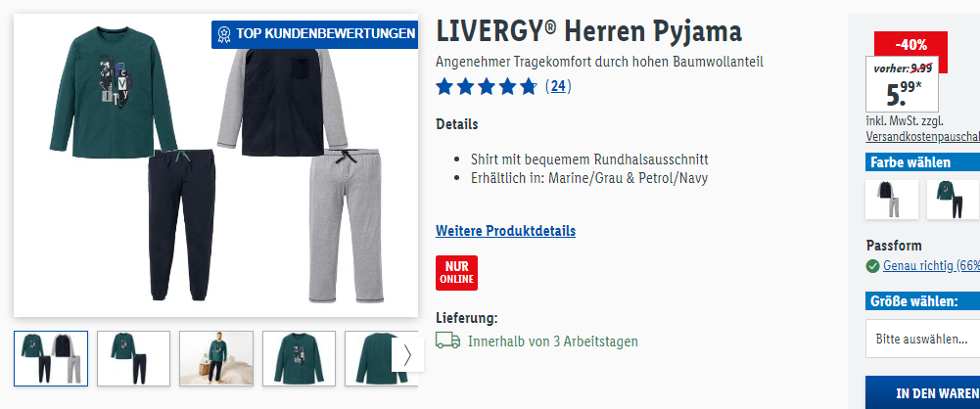
Task: Select thumbnail of man wearing pyjama
Action: point(216,358)
